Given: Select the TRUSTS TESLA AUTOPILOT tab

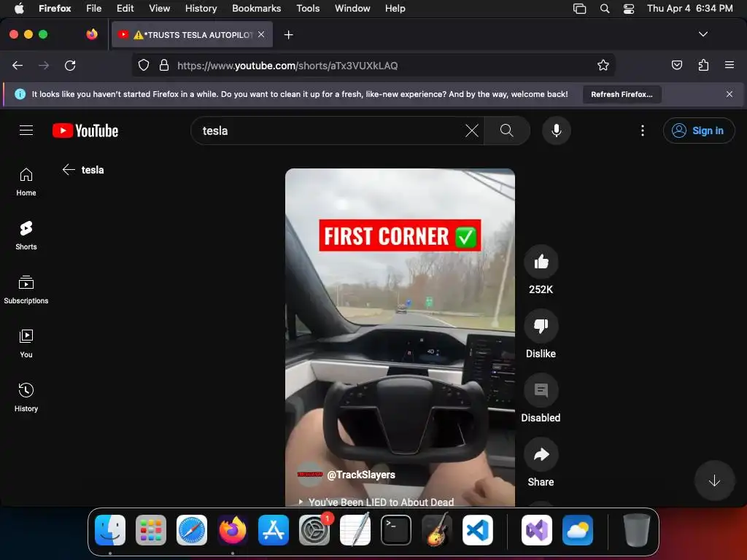Looking at the screenshot, I should tap(192, 34).
